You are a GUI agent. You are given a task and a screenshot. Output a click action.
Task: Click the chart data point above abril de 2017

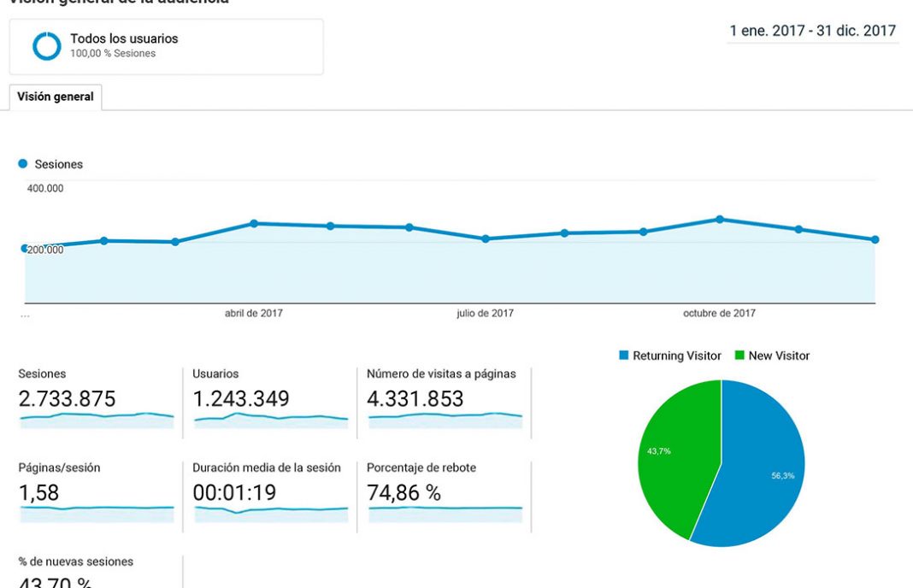click(x=254, y=224)
